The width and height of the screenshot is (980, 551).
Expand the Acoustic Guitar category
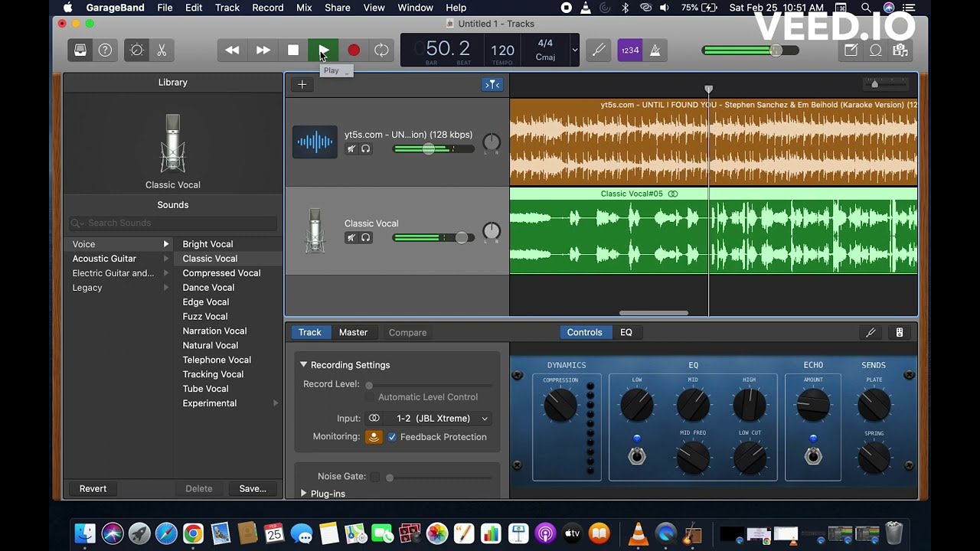pos(165,259)
